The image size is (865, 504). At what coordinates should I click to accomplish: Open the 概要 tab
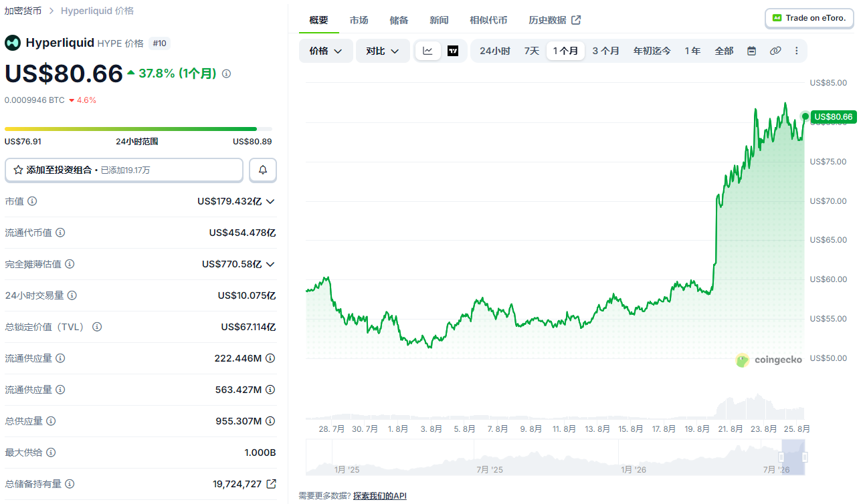pyautogui.click(x=318, y=20)
